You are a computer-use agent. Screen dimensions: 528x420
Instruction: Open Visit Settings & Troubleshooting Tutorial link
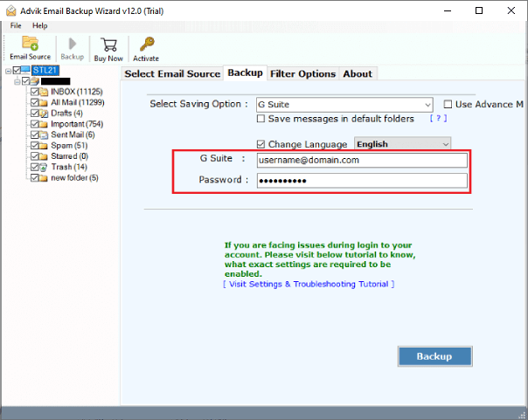click(x=309, y=284)
